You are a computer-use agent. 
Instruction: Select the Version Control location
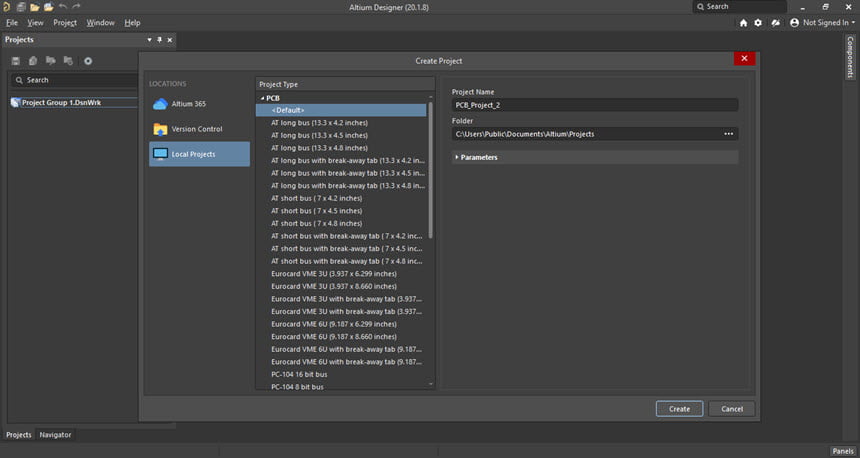(x=199, y=129)
